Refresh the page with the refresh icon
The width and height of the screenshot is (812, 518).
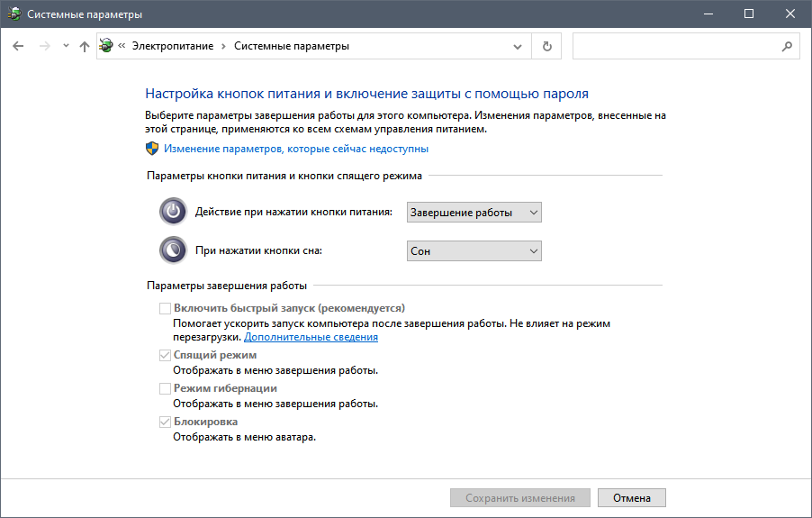[546, 46]
